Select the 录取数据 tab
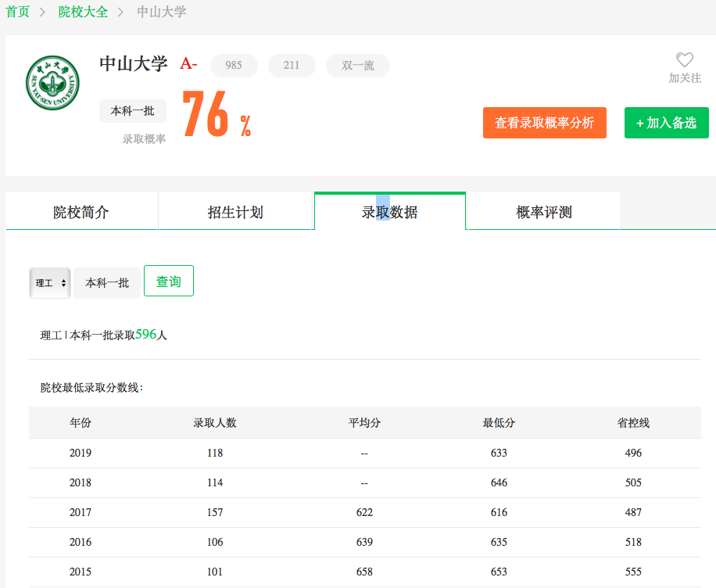Screen dimensions: 716x588 [x=390, y=212]
